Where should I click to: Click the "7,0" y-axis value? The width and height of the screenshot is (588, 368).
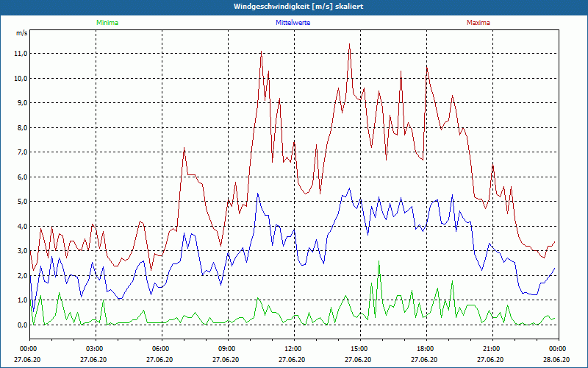(x=23, y=152)
